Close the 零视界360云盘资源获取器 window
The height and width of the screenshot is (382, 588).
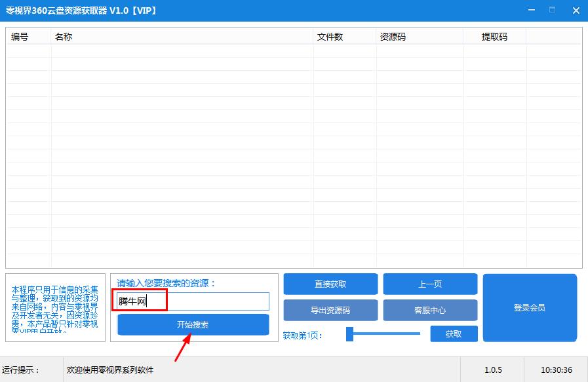tap(576, 10)
